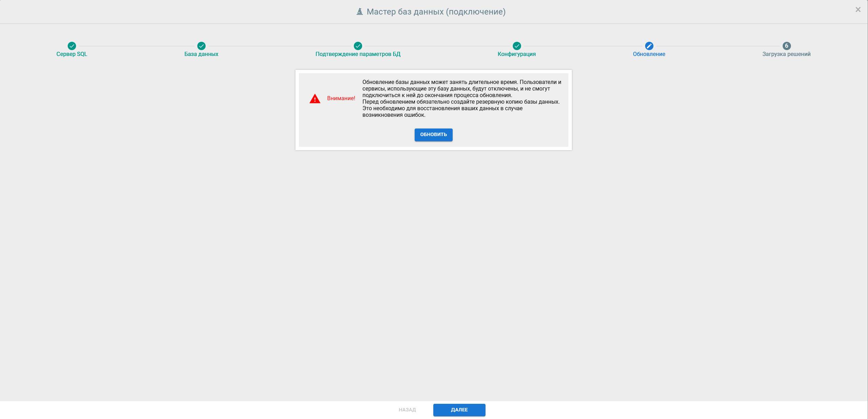Click the НАЗАД button
Viewport: 868px width, 419px height.
coord(407,410)
